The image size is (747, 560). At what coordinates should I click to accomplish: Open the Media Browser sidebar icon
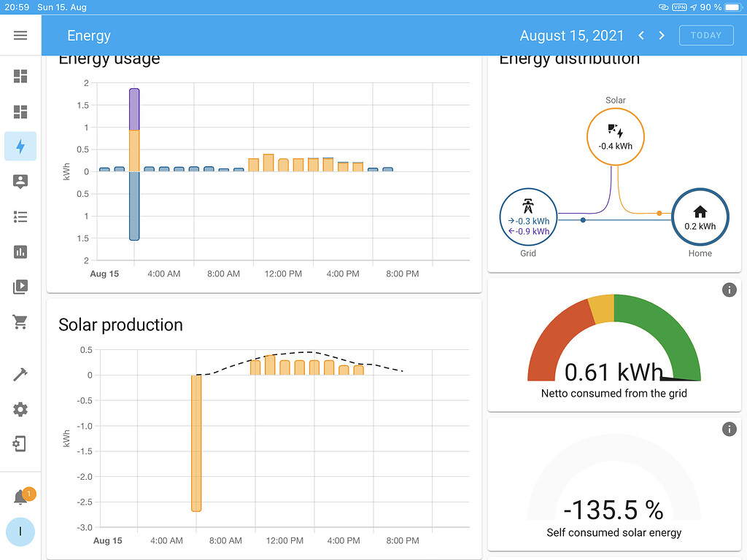point(20,287)
